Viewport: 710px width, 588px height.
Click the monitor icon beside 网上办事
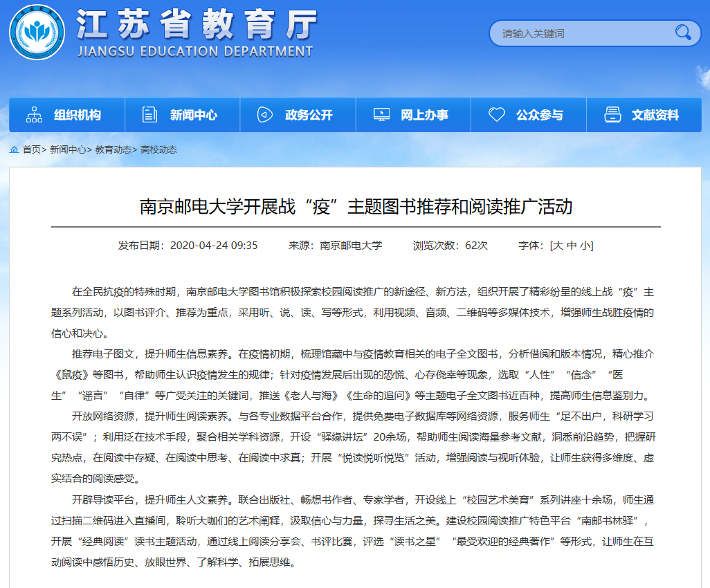click(x=381, y=115)
